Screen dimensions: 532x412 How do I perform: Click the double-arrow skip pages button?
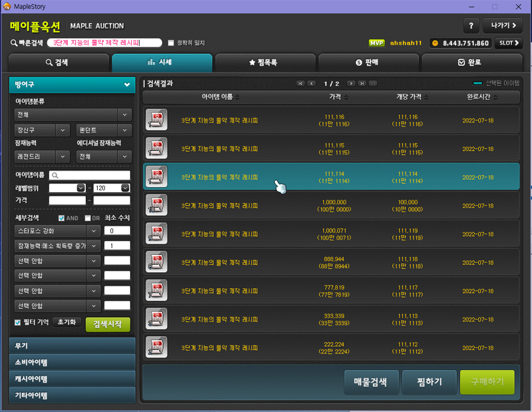(x=373, y=84)
